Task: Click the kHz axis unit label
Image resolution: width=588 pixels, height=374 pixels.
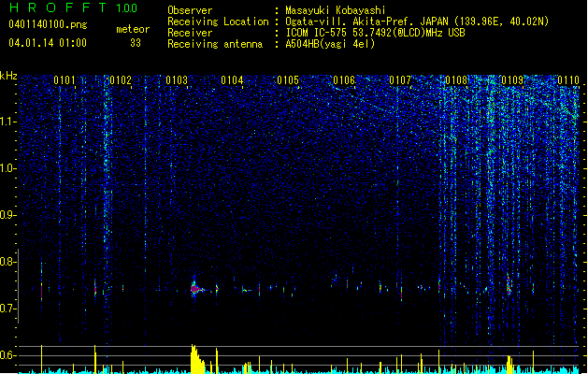Action: click(8, 76)
